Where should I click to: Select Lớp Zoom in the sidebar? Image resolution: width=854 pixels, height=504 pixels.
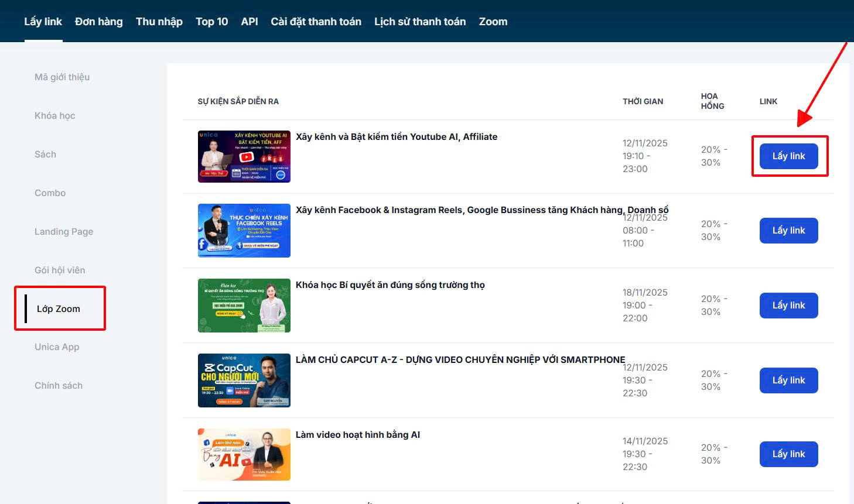pyautogui.click(x=59, y=308)
